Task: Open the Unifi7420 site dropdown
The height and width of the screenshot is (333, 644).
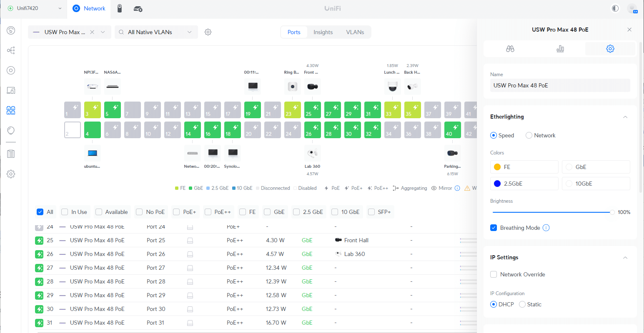Action: (33, 8)
